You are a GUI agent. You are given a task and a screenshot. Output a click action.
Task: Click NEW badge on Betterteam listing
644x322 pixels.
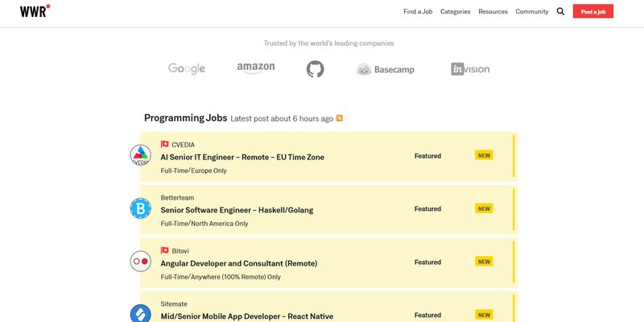(x=484, y=208)
